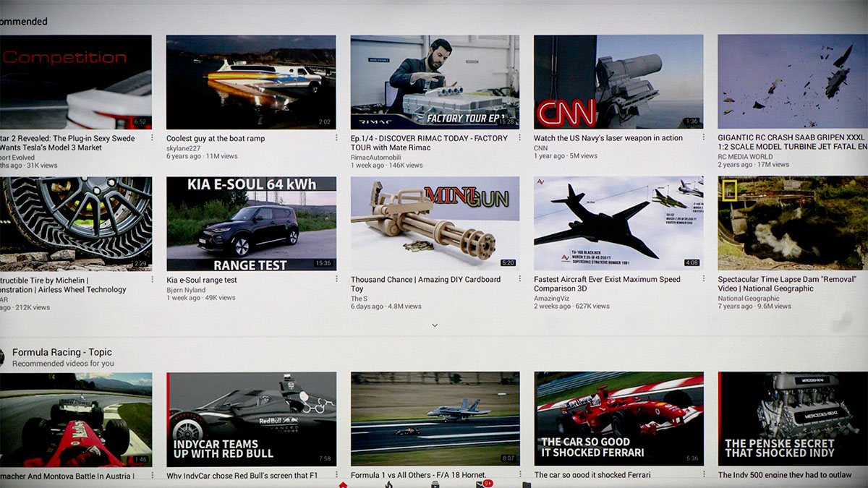Play the Mini Gun cardboard toy thumbnail
Screen dimensions: 868x488
click(x=435, y=223)
